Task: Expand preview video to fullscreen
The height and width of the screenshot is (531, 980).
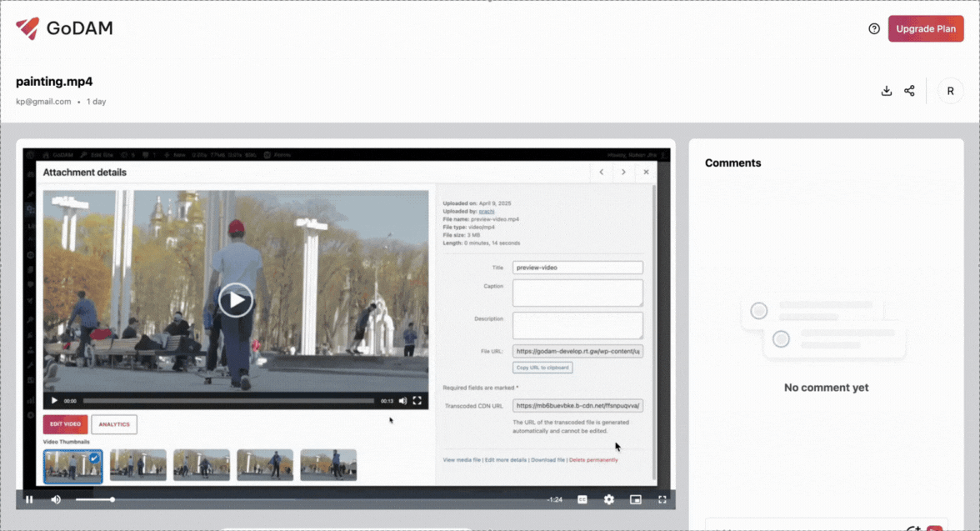Action: [x=417, y=401]
